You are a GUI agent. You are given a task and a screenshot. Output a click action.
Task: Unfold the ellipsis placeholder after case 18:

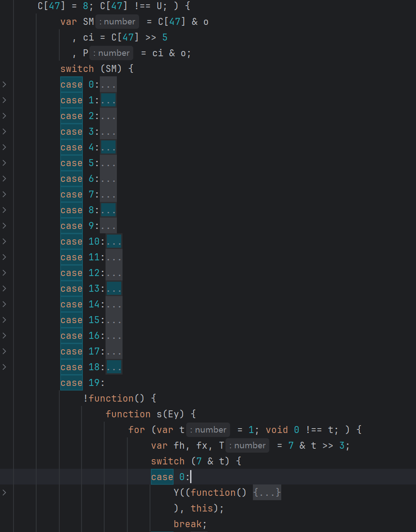(114, 367)
